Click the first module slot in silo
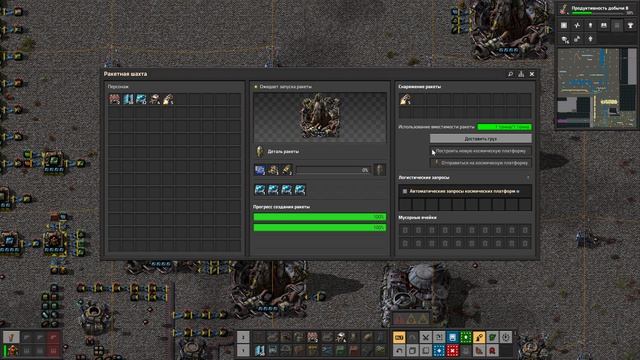 pyautogui.click(x=260, y=189)
